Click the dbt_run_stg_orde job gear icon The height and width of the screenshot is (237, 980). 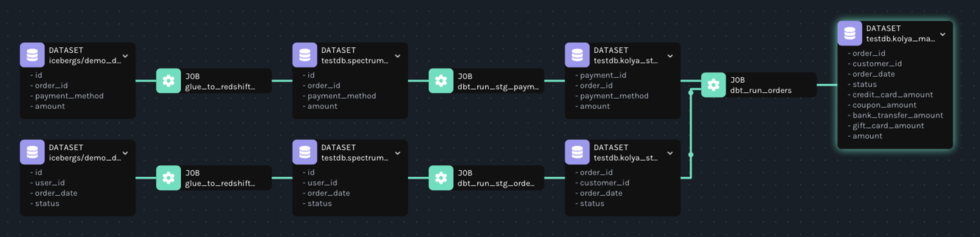(x=441, y=178)
